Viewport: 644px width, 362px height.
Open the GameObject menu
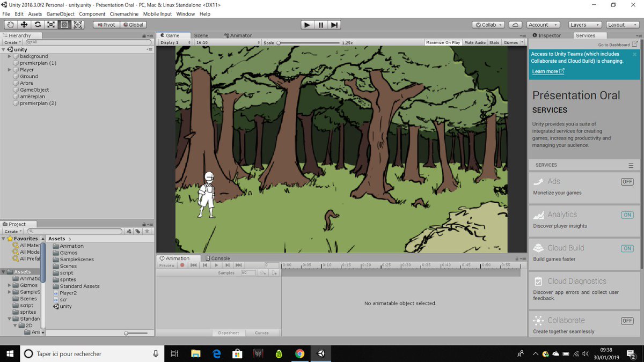(60, 14)
